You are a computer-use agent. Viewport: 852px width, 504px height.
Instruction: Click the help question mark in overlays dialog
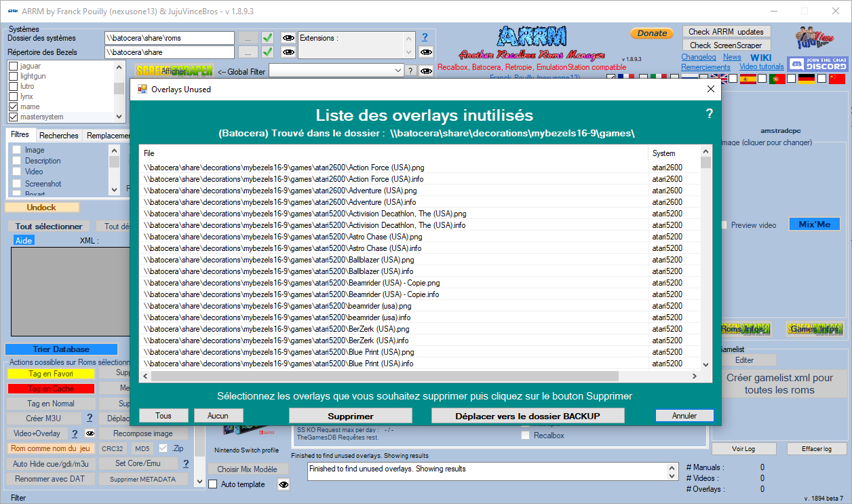(x=710, y=114)
